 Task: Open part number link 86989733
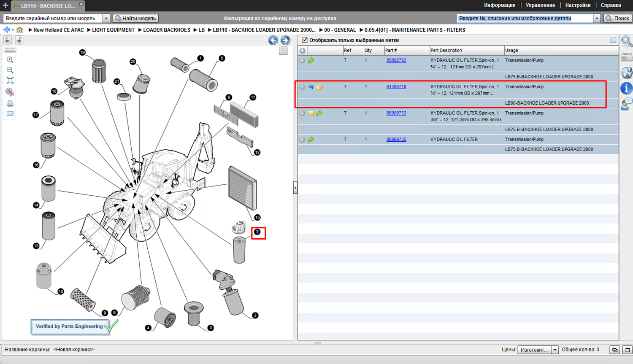[x=396, y=113]
